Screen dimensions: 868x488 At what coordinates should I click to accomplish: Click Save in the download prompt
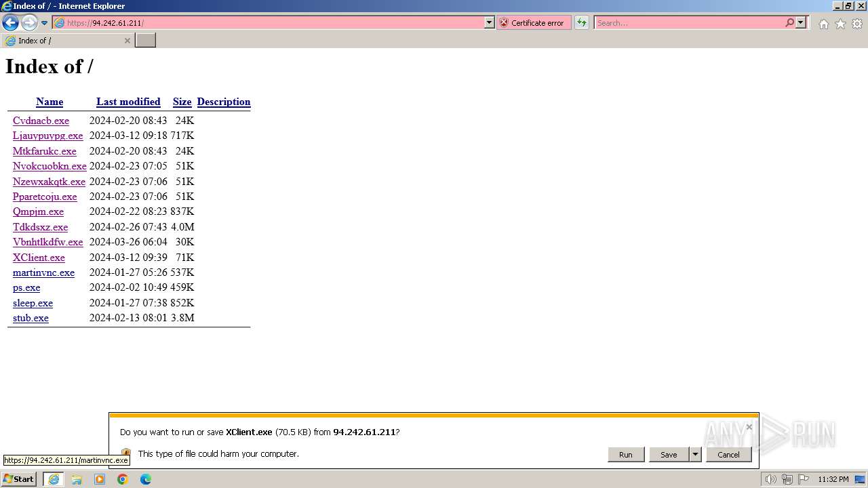(669, 455)
